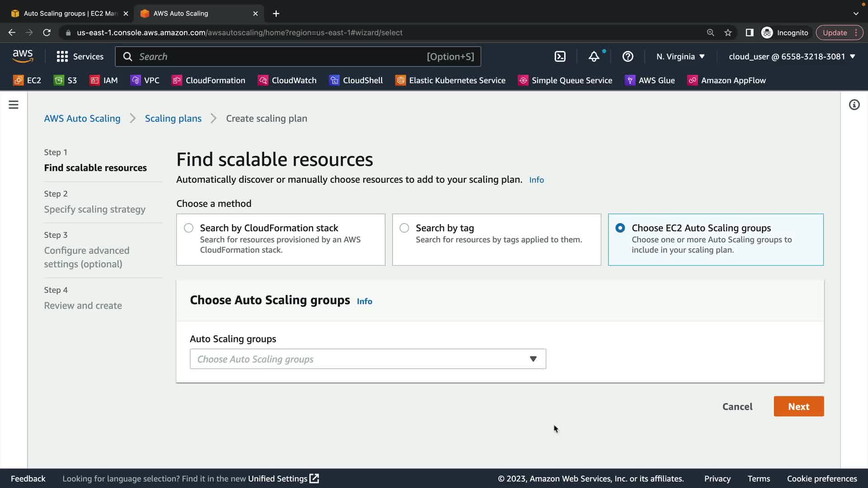This screenshot has height=488, width=868.
Task: Select Search by CloudFormation stack option
Action: point(189,228)
